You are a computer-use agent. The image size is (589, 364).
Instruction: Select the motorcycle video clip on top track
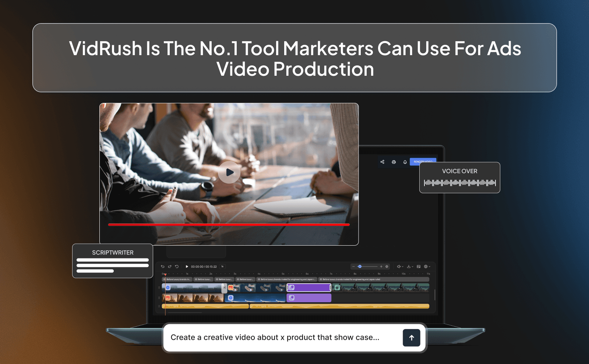381,288
